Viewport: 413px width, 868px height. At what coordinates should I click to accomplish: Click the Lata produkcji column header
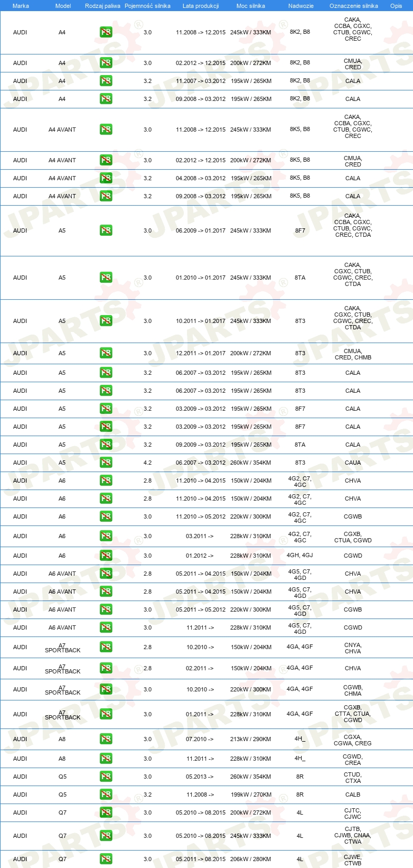click(x=201, y=6)
